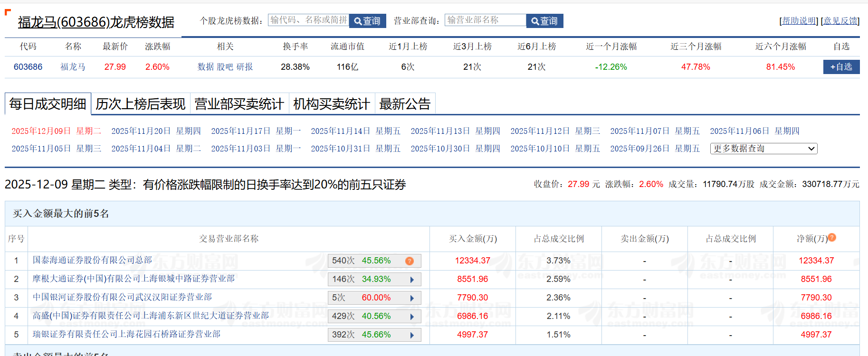The image size is (868, 356).
Task: Select date 2025年11月14日 星期五
Action: coord(356,131)
